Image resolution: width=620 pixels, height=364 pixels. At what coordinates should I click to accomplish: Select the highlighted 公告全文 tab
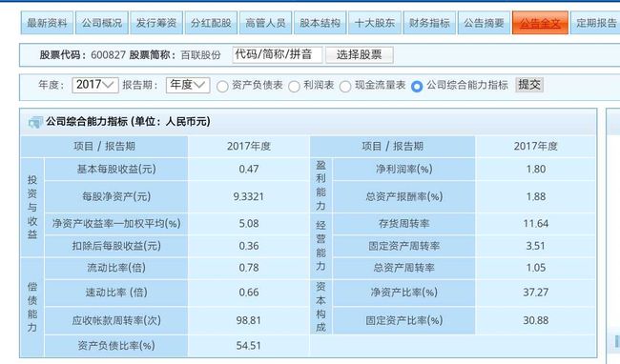point(540,23)
